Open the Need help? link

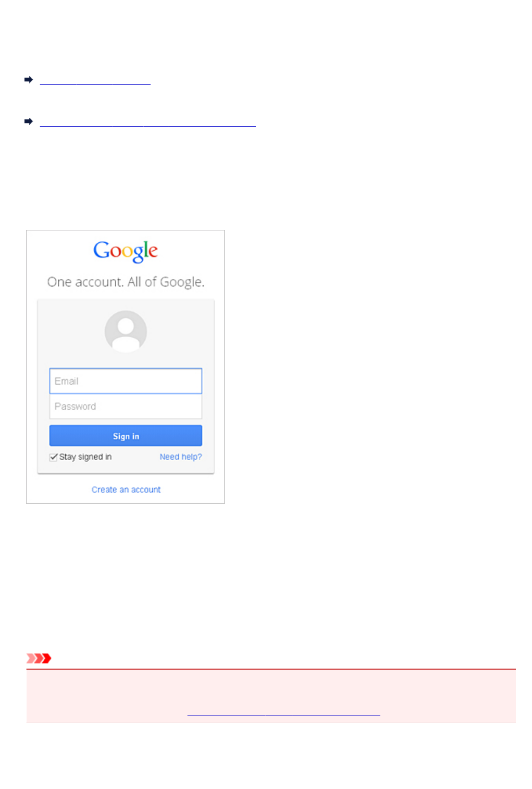click(181, 457)
